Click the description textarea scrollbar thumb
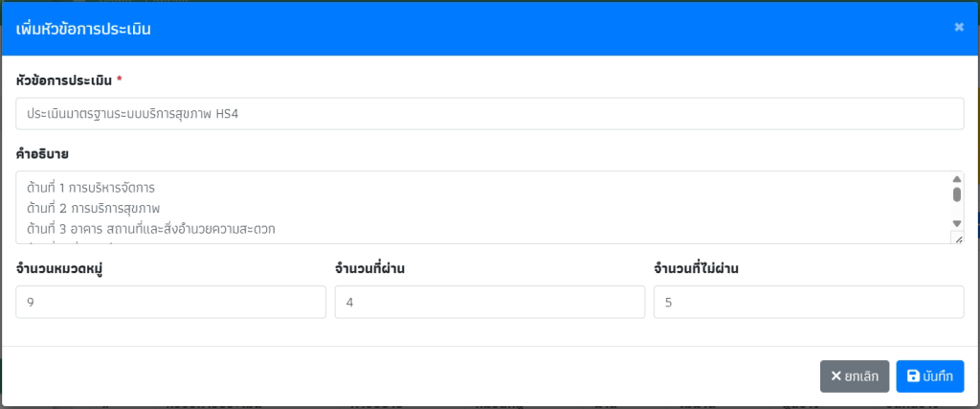 point(956,194)
